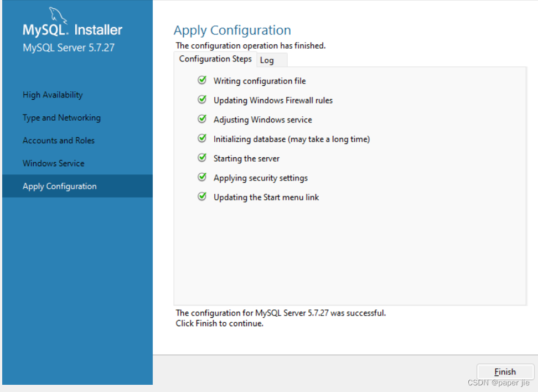Switch to the Log tab
The image size is (538, 392).
272,60
